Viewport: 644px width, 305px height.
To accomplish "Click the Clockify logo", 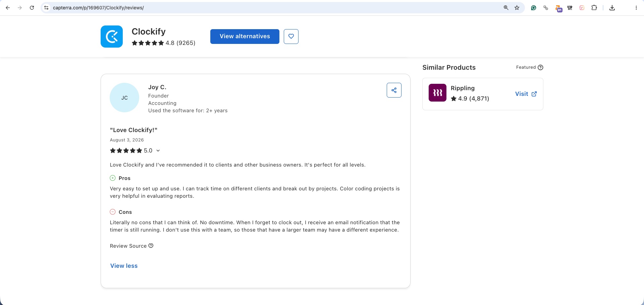I will coord(112,37).
